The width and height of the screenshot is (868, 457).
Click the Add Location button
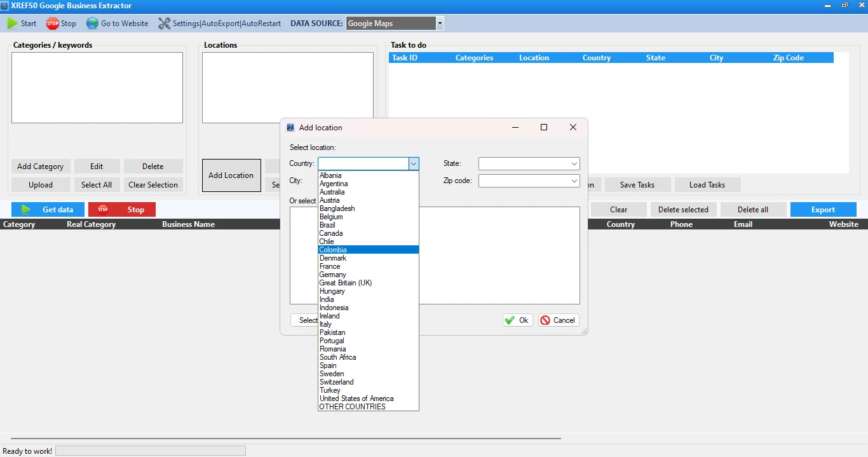231,175
